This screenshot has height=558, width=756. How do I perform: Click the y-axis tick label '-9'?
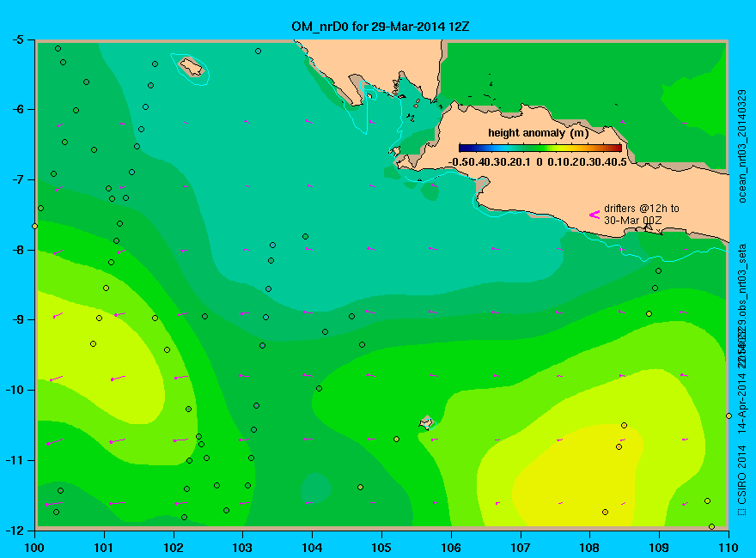pyautogui.click(x=17, y=320)
